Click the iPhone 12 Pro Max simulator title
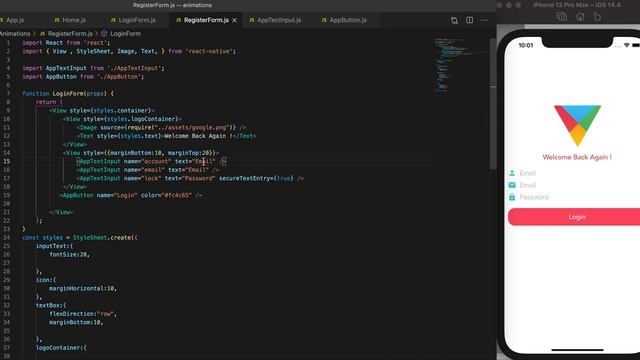This screenshot has height=360, width=640. pos(577,5)
